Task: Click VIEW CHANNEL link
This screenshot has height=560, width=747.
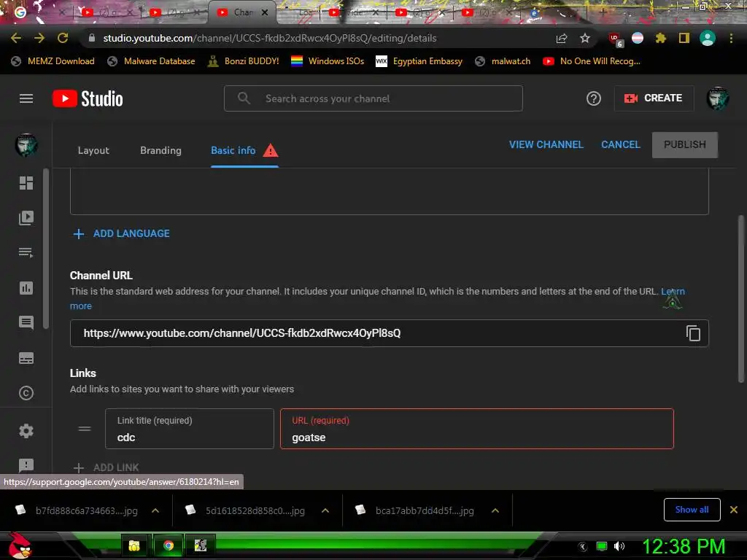Action: 546,145
